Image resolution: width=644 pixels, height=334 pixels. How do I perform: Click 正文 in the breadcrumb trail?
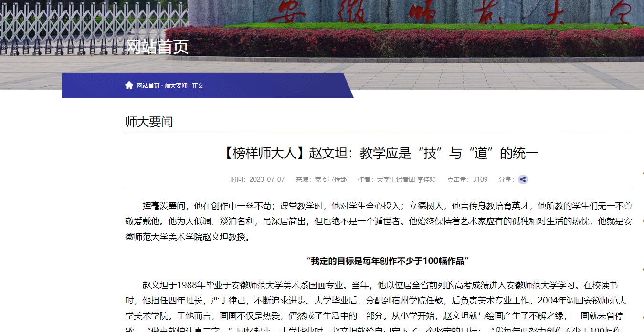coord(198,86)
